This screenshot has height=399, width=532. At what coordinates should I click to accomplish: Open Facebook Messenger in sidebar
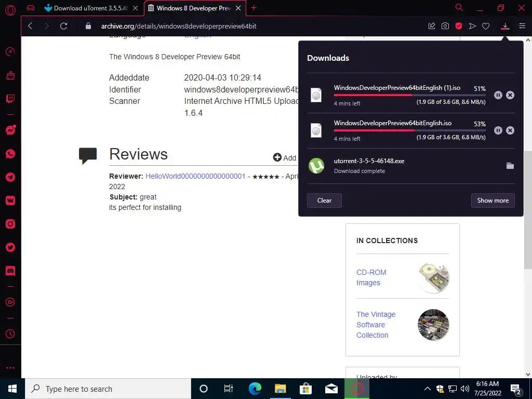click(x=10, y=130)
